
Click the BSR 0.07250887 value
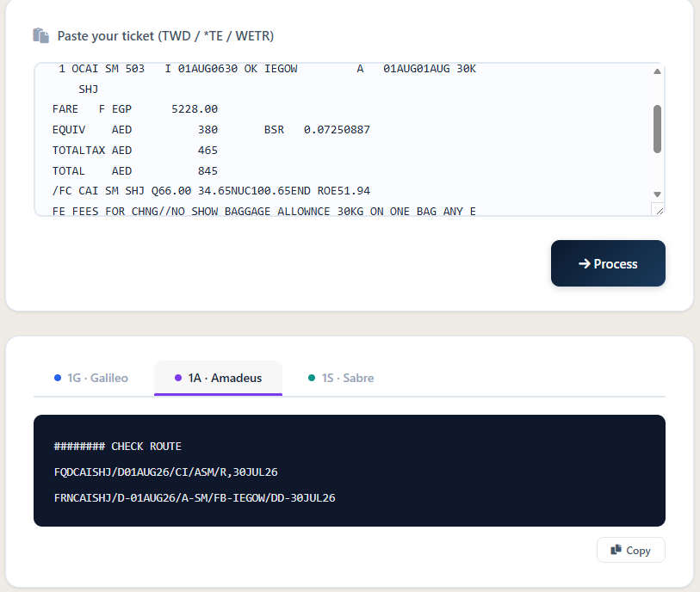tap(317, 130)
